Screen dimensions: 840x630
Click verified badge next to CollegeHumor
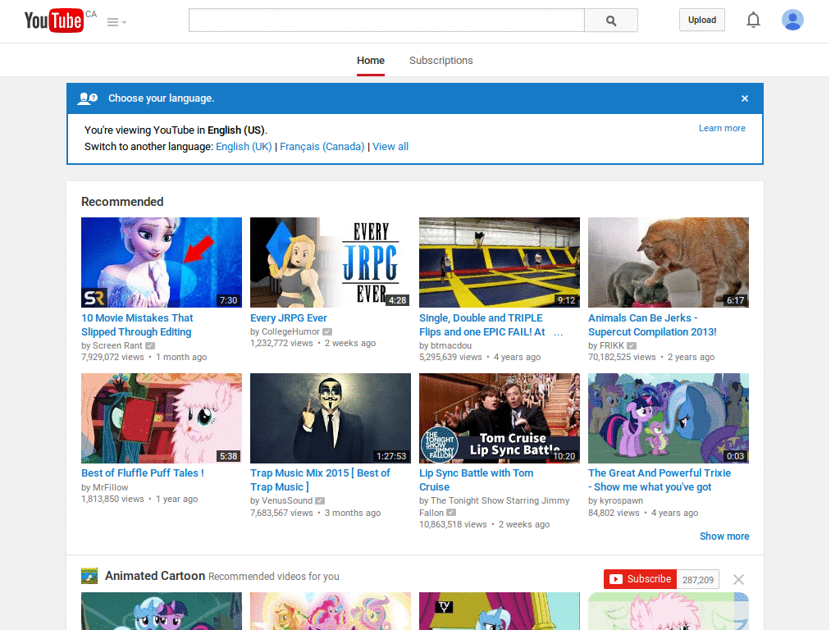(327, 332)
